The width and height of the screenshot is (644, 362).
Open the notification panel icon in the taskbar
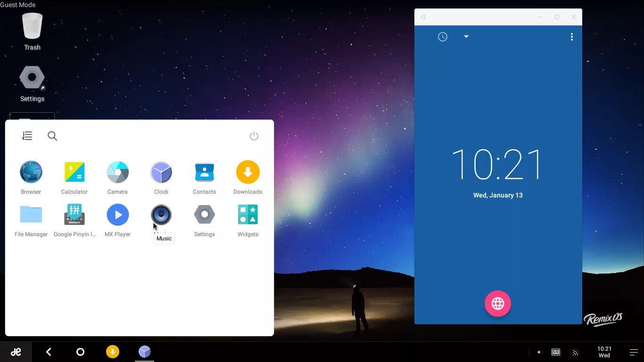tap(634, 352)
